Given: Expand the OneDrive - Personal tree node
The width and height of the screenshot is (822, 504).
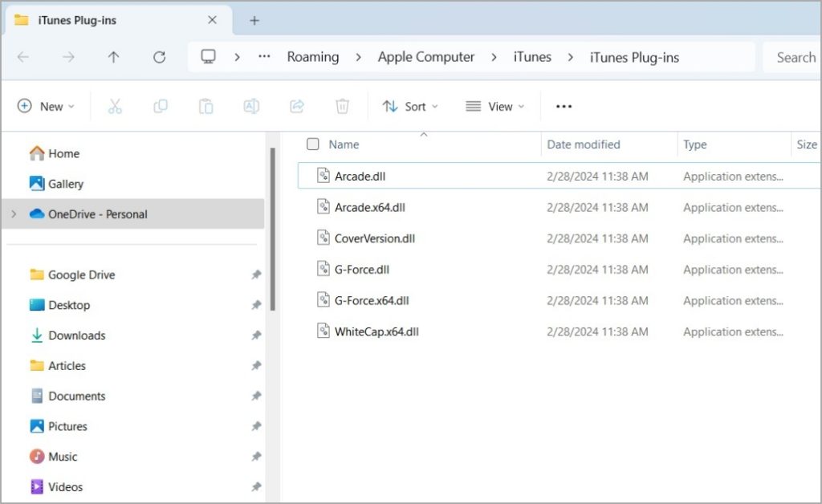Looking at the screenshot, I should pos(13,214).
